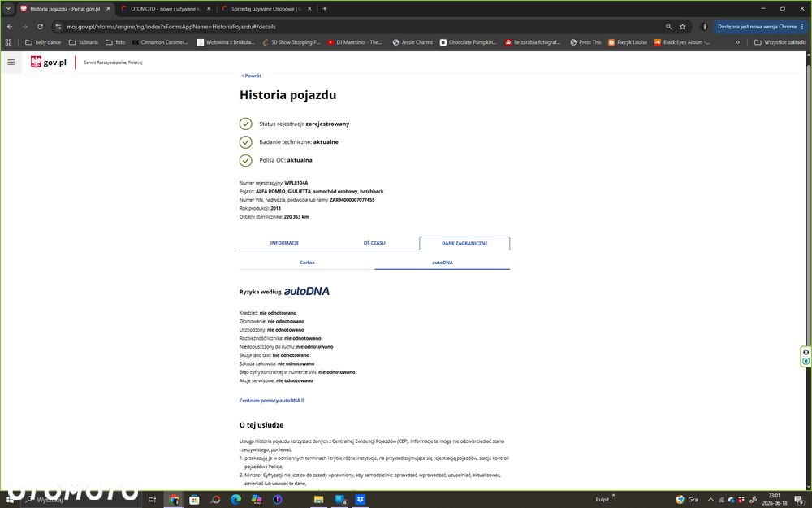Open the Ile zarabia fotograf bookmark
The height and width of the screenshot is (508, 812).
pyautogui.click(x=533, y=42)
